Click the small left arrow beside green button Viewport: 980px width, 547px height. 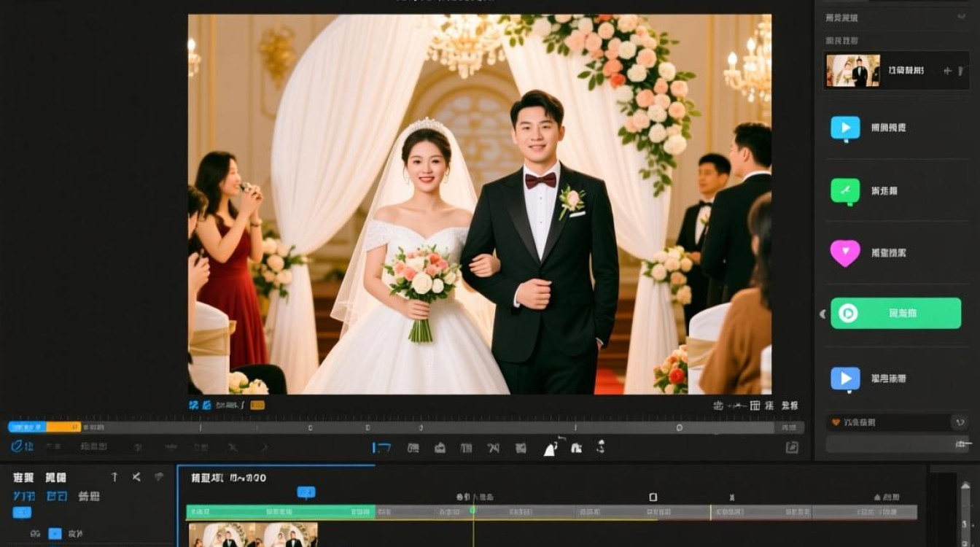823,314
